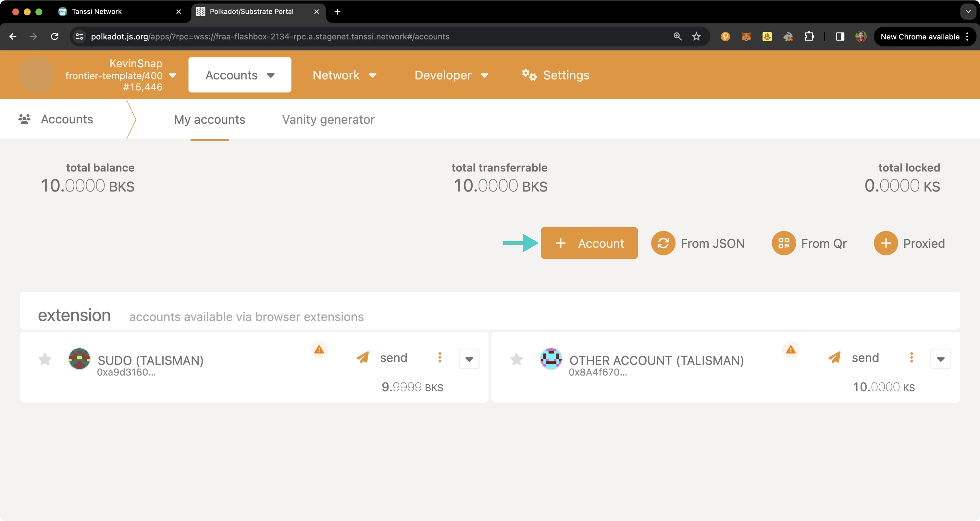Open a new browser tab
This screenshot has width=980, height=521.
337,11
